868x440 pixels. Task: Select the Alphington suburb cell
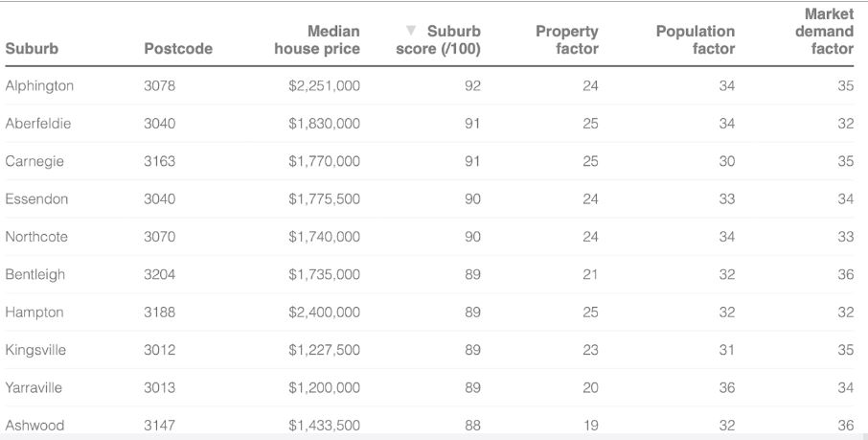point(39,86)
